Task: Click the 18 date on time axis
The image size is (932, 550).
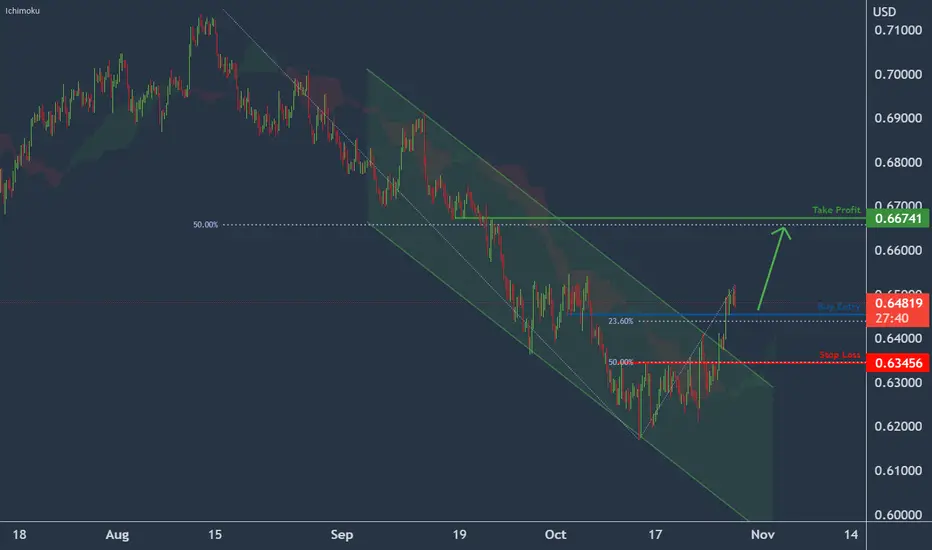Action: 19,535
